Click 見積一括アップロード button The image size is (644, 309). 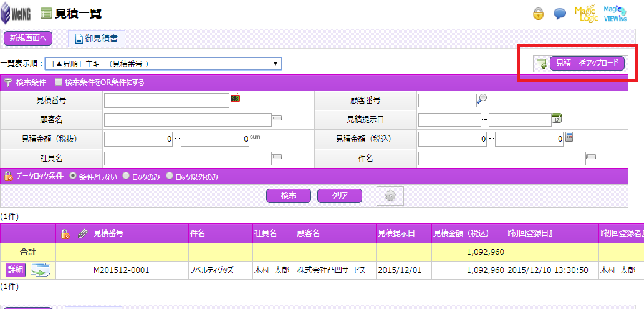[587, 63]
